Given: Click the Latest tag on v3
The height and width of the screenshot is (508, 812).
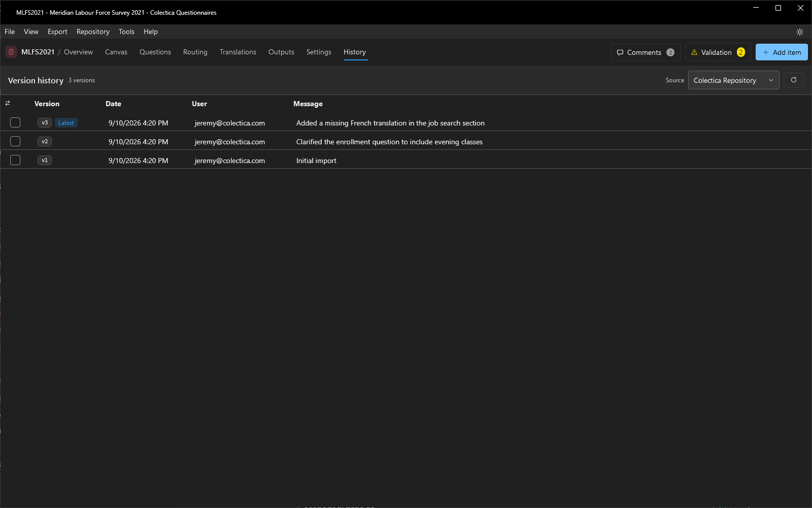Looking at the screenshot, I should pyautogui.click(x=66, y=122).
